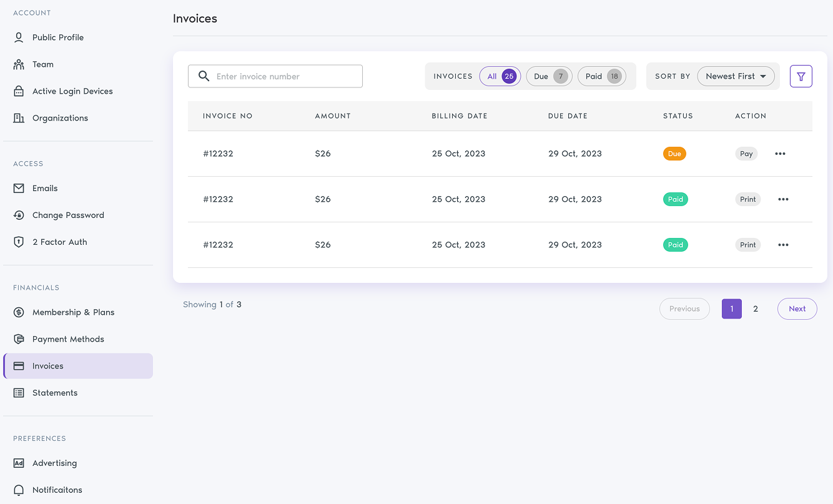Image resolution: width=833 pixels, height=504 pixels.
Task: Navigate to Membership & Plans
Action: tap(73, 312)
